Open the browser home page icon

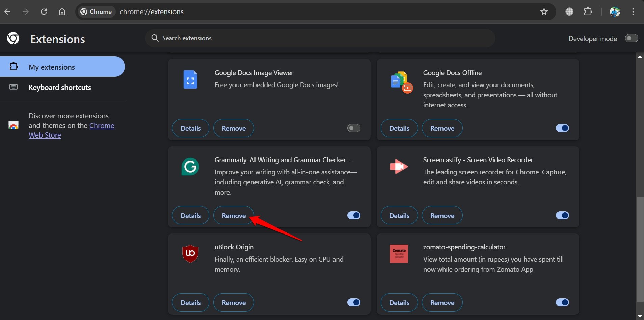(62, 12)
